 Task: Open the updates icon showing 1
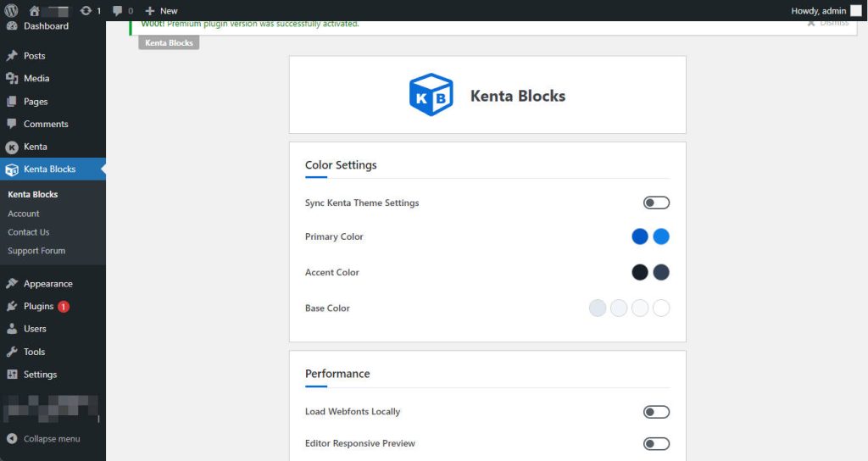pyautogui.click(x=86, y=10)
